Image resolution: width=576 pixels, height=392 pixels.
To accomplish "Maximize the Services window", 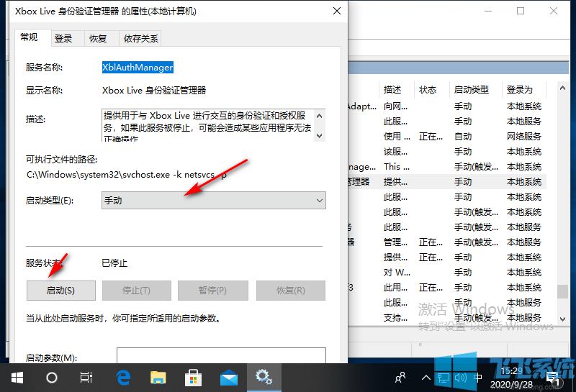I will [x=521, y=11].
